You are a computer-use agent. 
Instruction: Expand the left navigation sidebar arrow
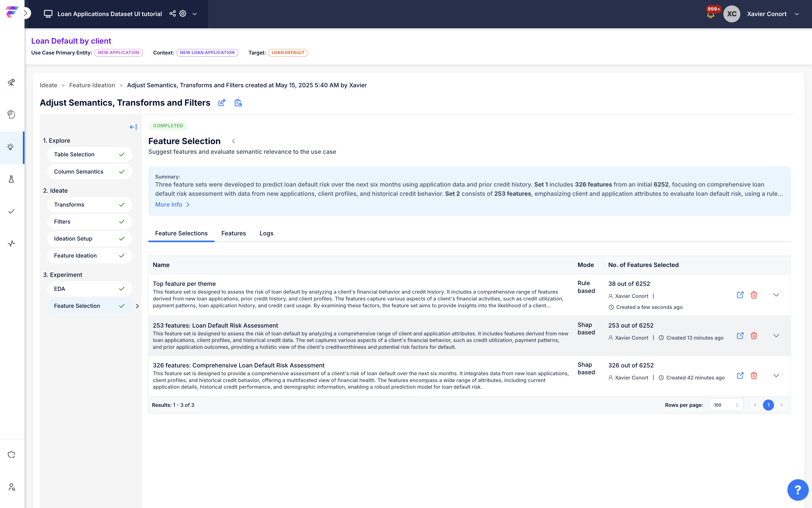click(x=25, y=13)
